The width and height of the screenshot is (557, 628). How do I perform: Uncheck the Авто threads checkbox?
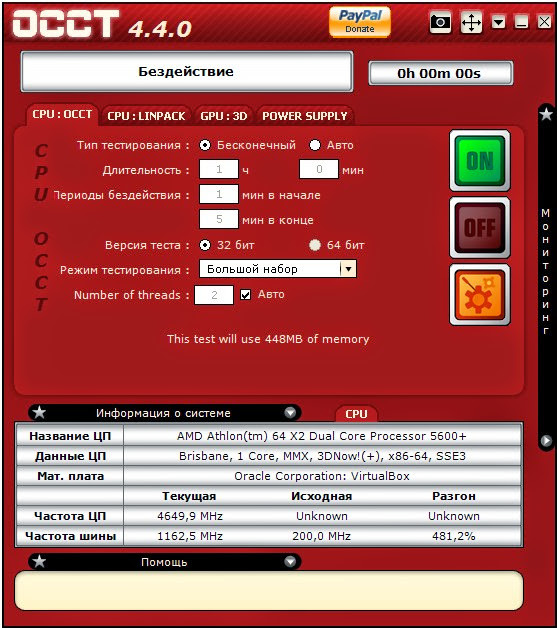click(245, 295)
